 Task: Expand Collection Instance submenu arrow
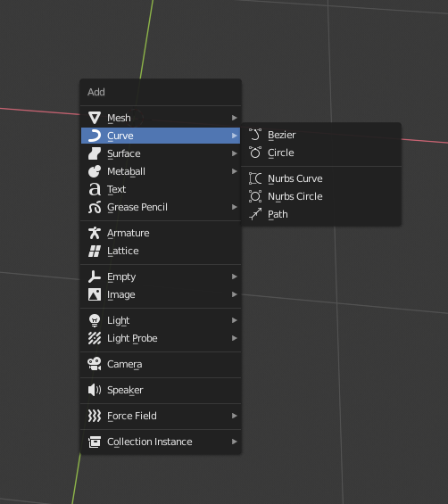coord(235,442)
